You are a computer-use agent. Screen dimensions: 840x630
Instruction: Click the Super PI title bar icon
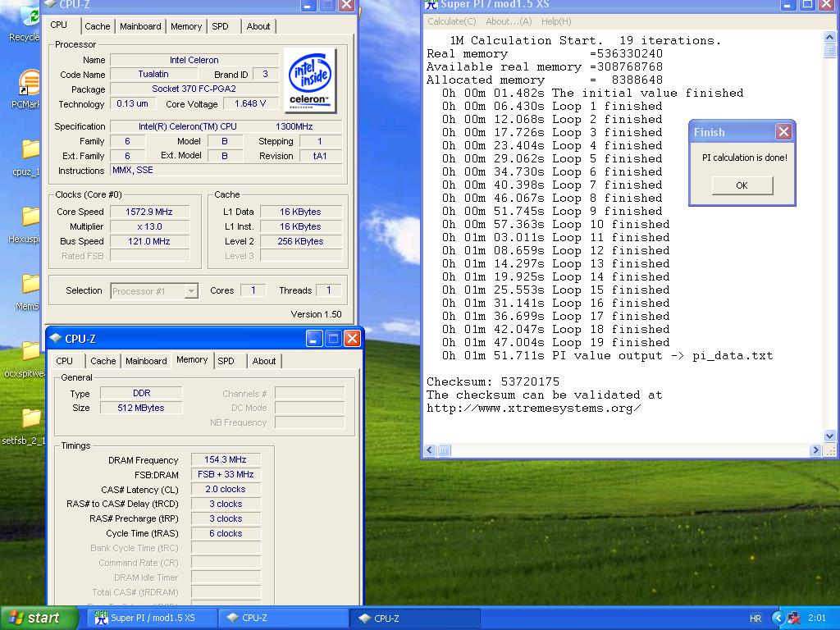point(431,4)
